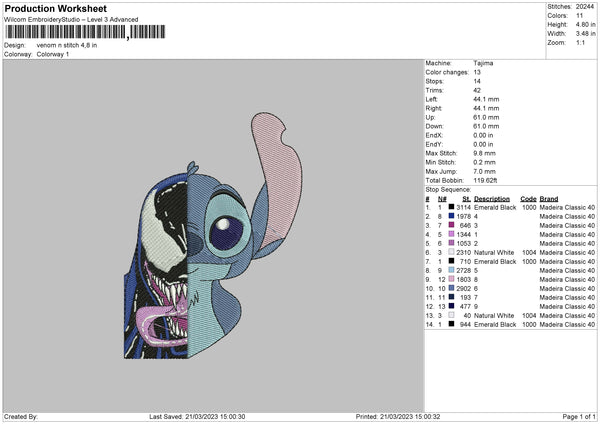600x424 pixels.
Task: Click the Width value '3.48 in'
Action: [585, 34]
